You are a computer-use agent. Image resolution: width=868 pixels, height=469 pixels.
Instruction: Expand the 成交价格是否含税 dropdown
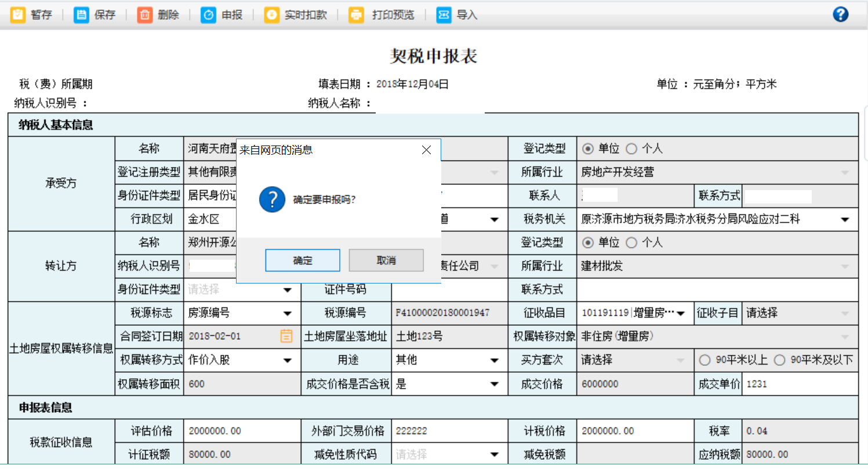point(494,384)
